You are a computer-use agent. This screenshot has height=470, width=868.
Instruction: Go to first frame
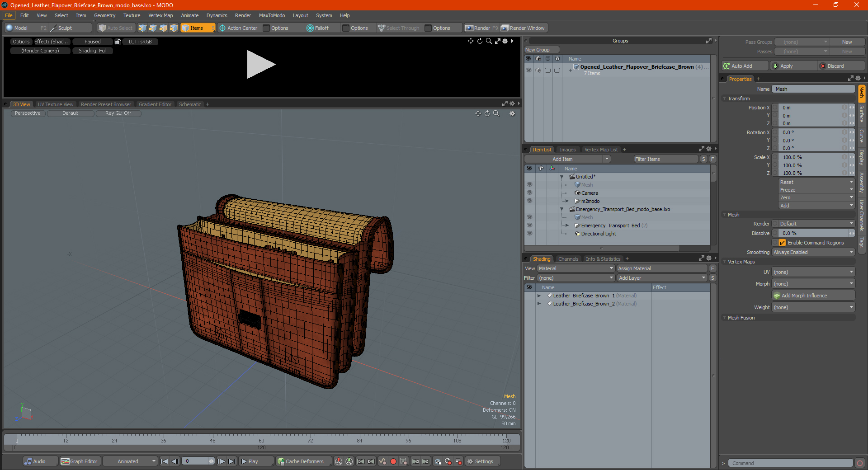pos(165,461)
